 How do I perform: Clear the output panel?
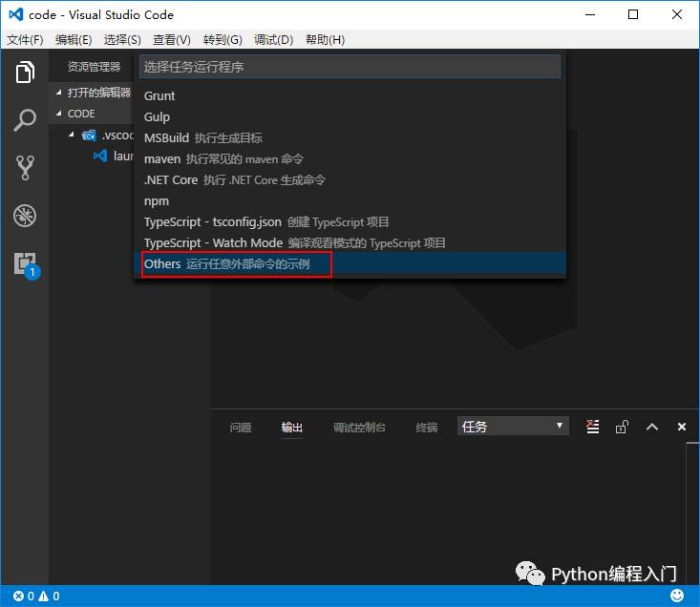click(592, 427)
